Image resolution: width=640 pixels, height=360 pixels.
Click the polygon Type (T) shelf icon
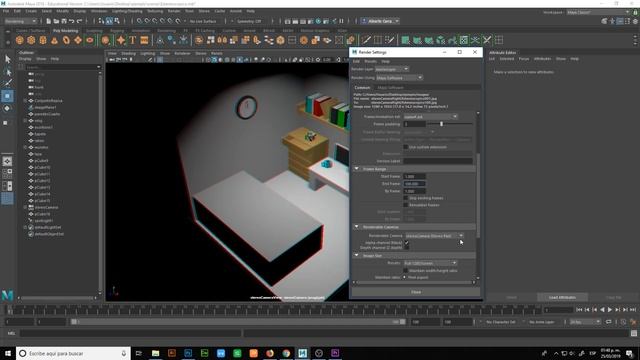tap(133, 40)
